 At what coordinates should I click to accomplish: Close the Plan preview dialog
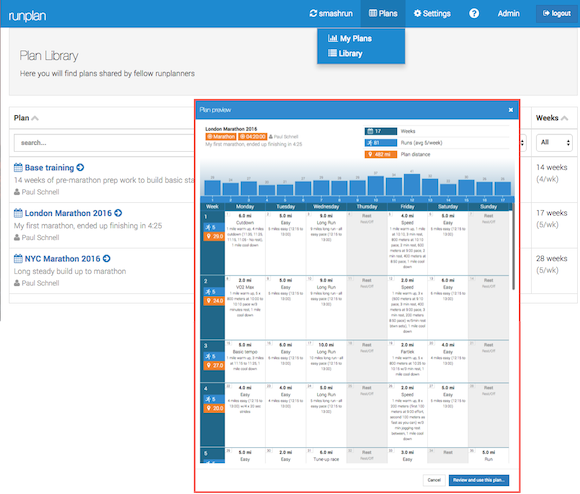[x=510, y=110]
